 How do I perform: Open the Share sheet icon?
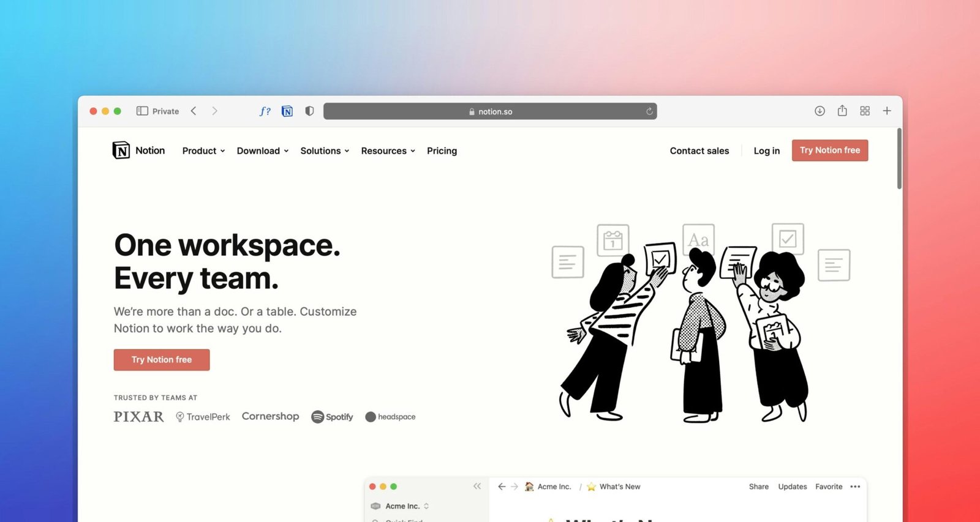842,111
